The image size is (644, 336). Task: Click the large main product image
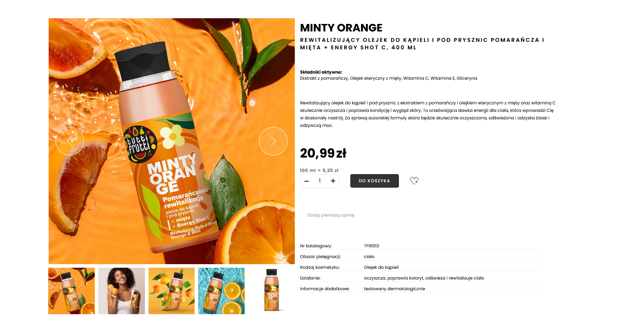coord(172,141)
